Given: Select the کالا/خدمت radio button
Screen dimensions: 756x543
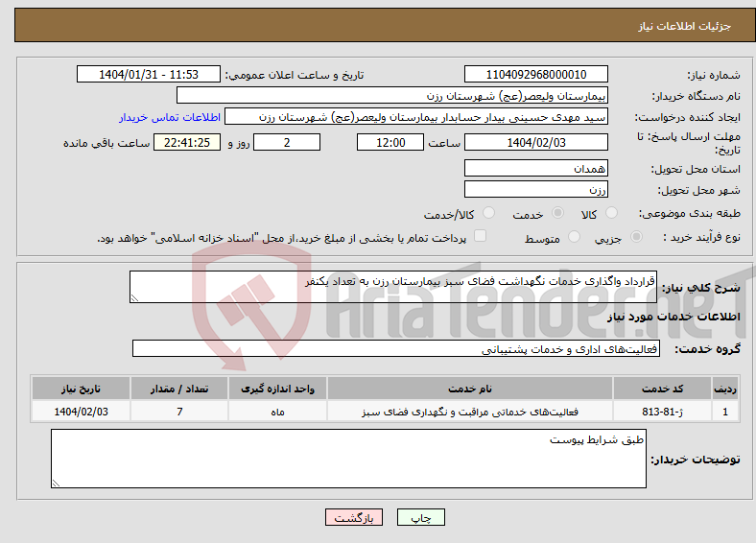Looking at the screenshot, I should [x=488, y=213].
